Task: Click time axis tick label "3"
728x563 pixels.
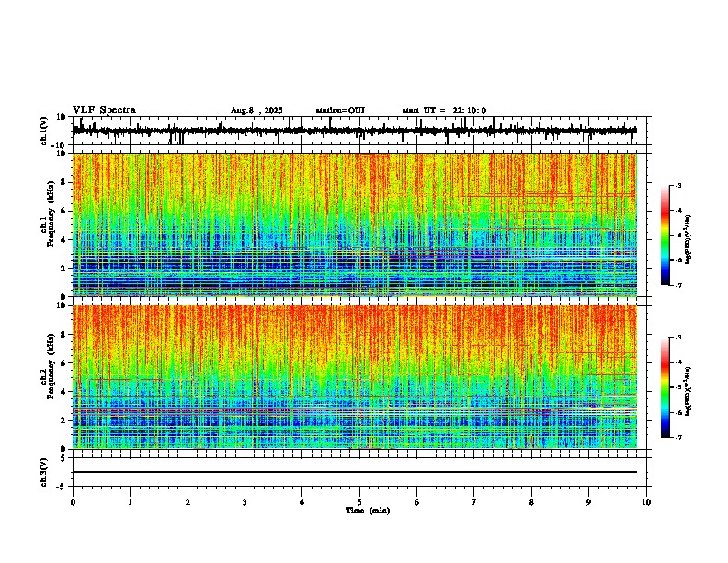Action: coord(245,502)
